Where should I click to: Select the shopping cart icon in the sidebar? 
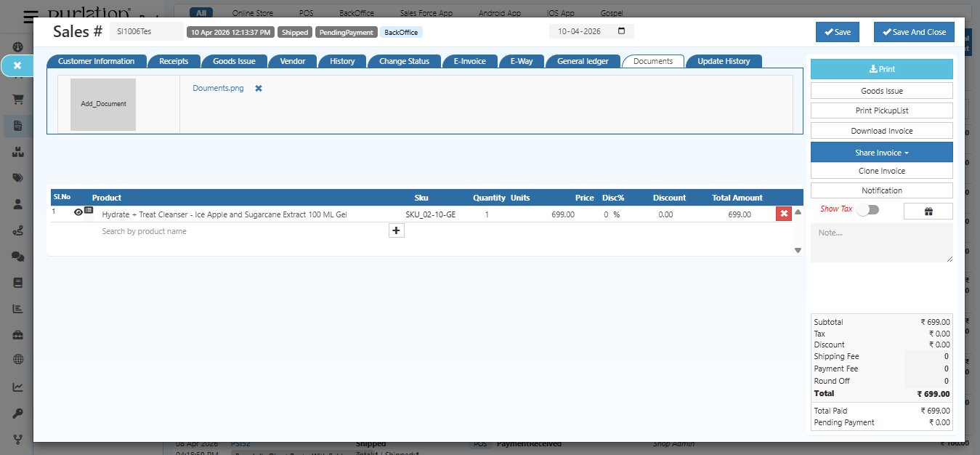pos(18,99)
